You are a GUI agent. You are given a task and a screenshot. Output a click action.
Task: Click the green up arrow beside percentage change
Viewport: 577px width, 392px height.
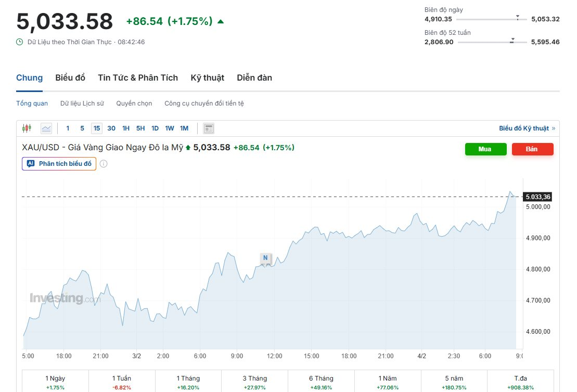click(221, 21)
